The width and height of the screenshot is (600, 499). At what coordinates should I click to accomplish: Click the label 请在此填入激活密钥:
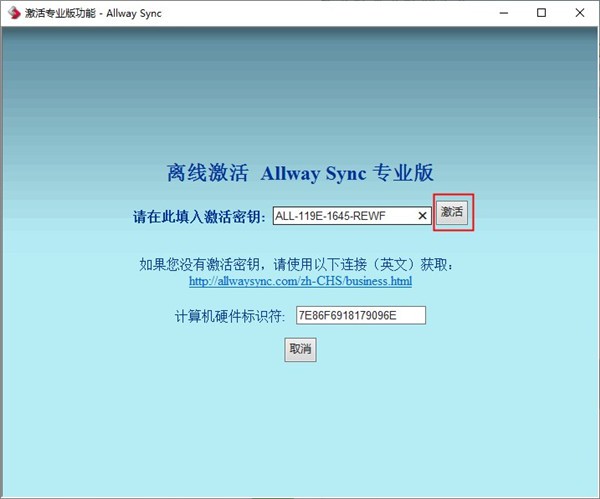[199, 217]
